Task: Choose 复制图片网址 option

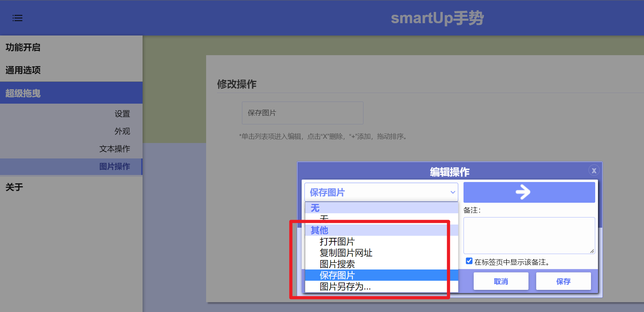Action: 382,253
